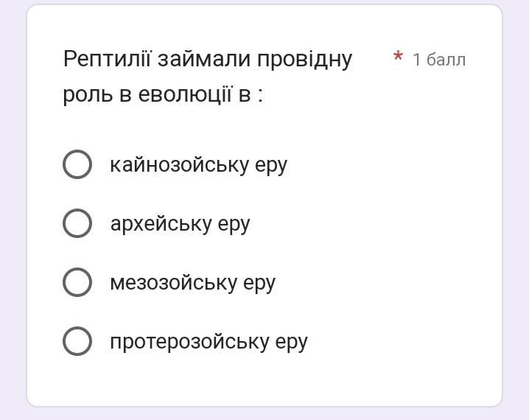Click the word займали in the question
529x420 pixels.
click(x=204, y=60)
